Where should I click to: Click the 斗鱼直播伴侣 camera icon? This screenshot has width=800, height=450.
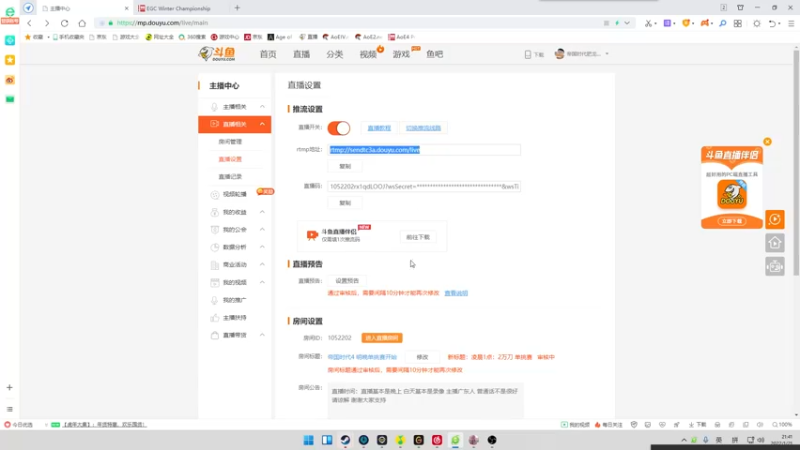(x=312, y=235)
